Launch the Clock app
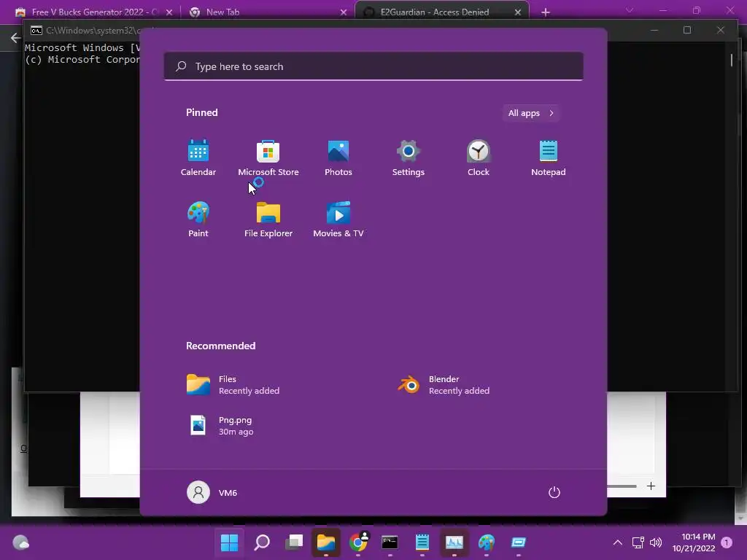The image size is (747, 560). [479, 158]
